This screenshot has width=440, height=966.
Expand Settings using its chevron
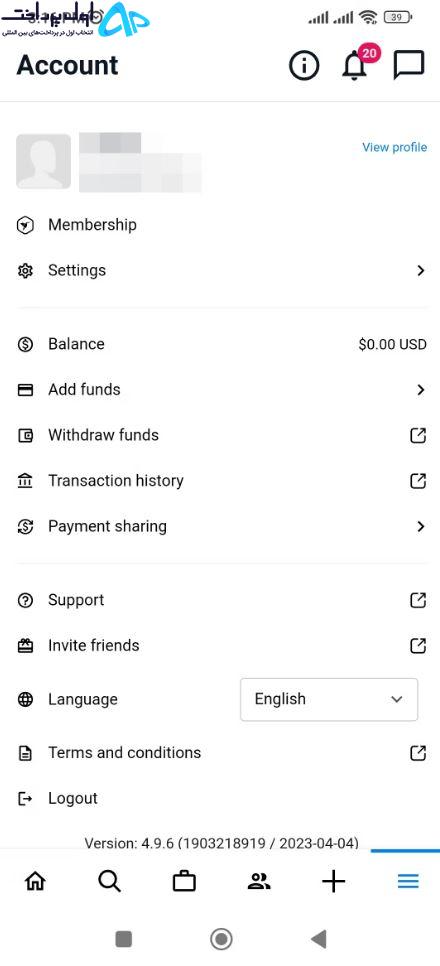[421, 270]
